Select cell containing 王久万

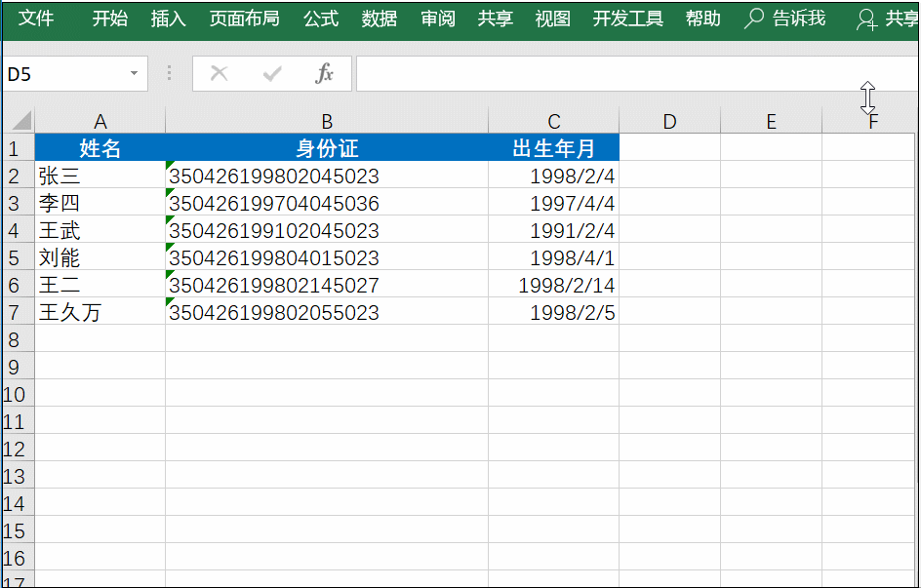100,312
